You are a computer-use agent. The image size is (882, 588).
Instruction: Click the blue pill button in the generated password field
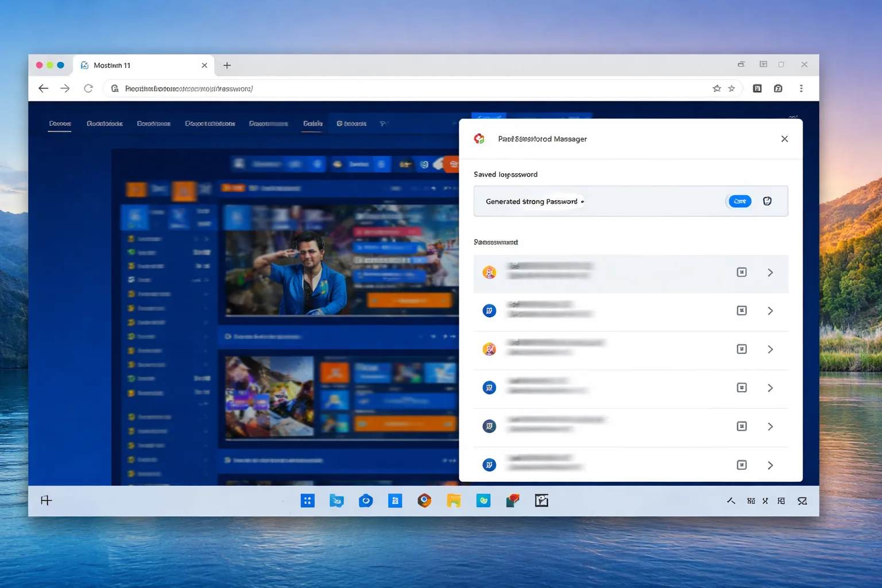pyautogui.click(x=740, y=201)
